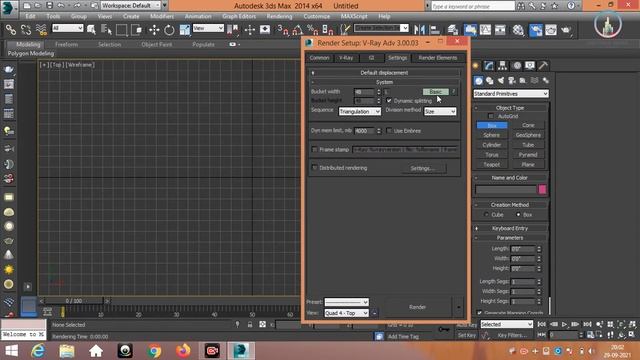Click the Align tool icon

[435, 30]
